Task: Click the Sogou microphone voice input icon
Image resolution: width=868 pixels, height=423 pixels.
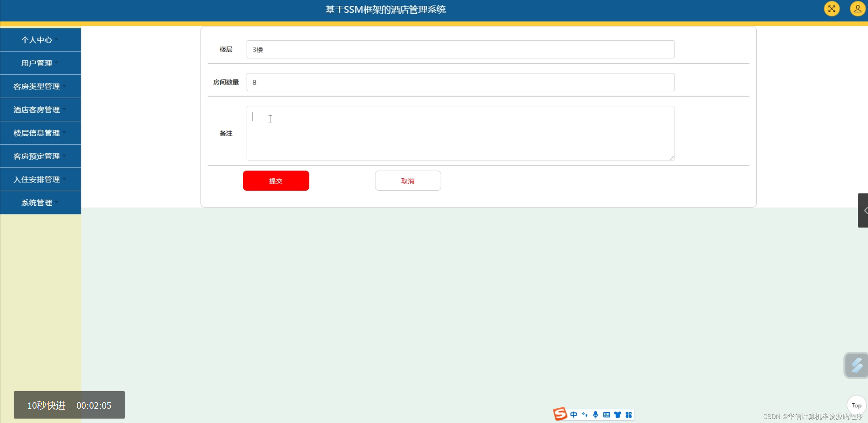Action: point(596,414)
